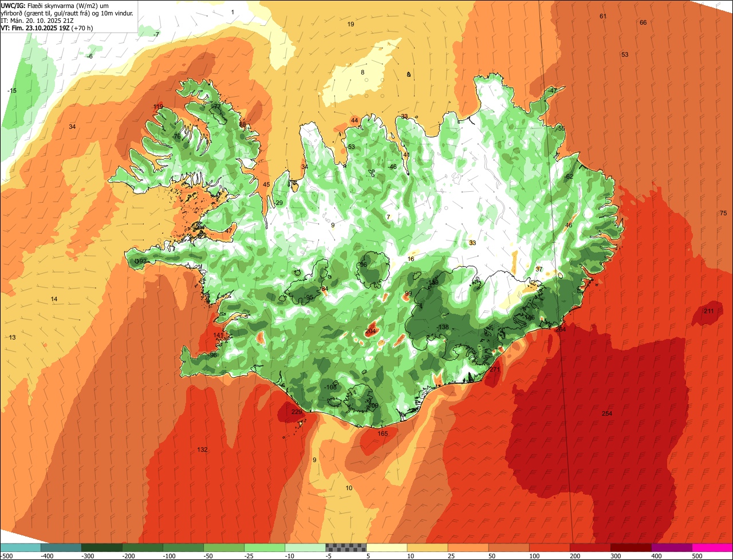Screen dimensions: 733x560
Task: Click the flux value -95 on the map
Action: tap(309, 297)
